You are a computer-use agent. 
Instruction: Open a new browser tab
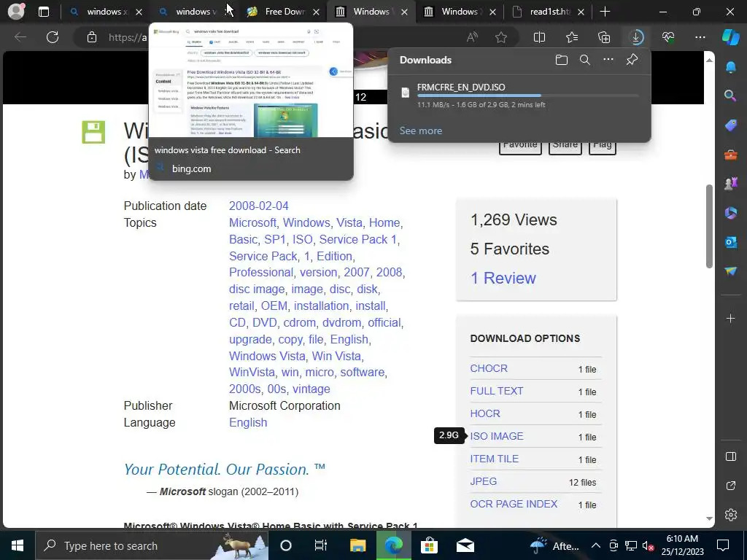[605, 12]
